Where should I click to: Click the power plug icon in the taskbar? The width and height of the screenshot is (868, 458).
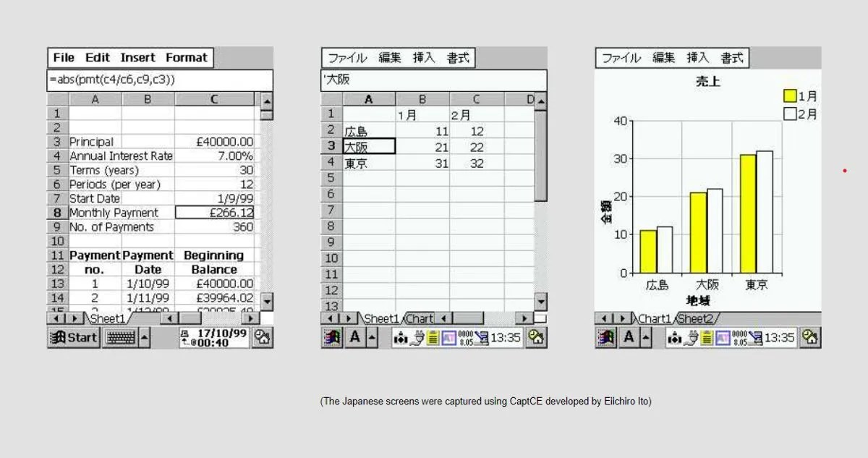click(417, 337)
